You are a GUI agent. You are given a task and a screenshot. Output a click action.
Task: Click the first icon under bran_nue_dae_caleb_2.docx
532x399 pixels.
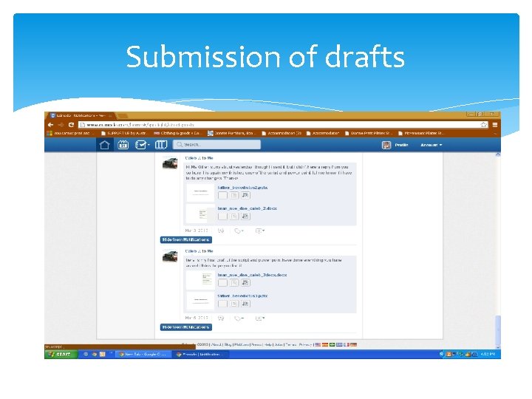222,216
